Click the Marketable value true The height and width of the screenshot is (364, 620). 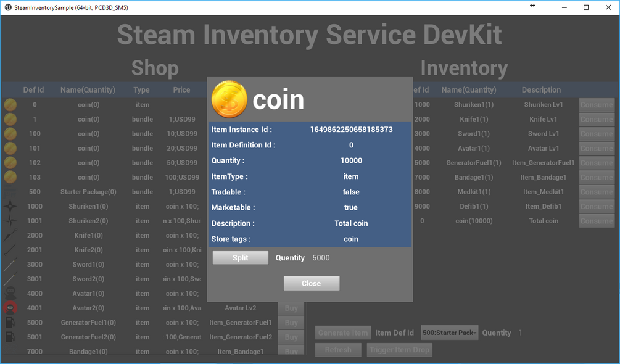coord(351,207)
